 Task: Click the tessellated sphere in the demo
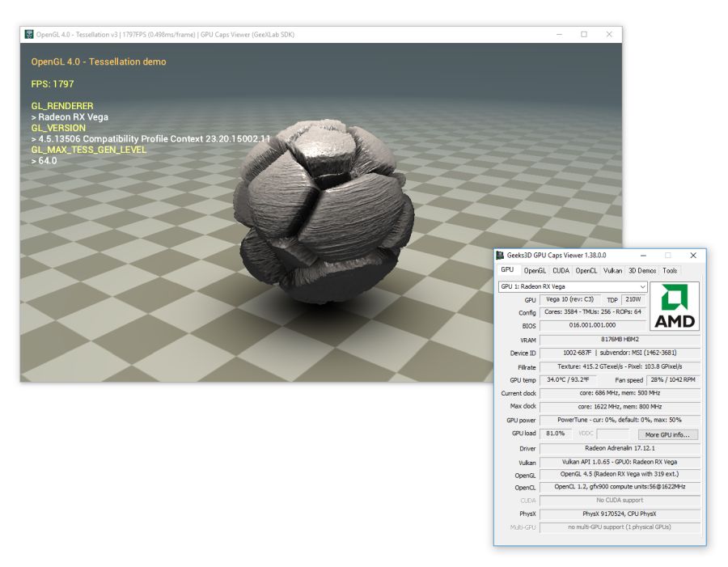[x=322, y=211]
